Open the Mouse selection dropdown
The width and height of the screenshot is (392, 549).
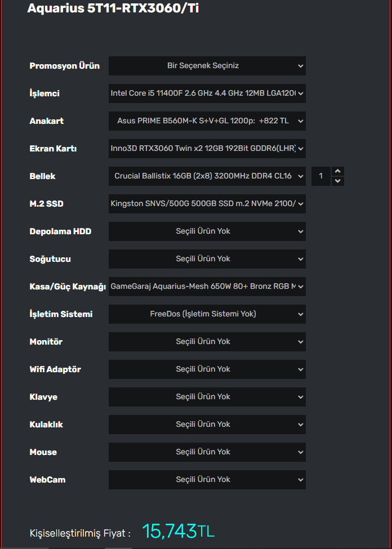tap(207, 452)
